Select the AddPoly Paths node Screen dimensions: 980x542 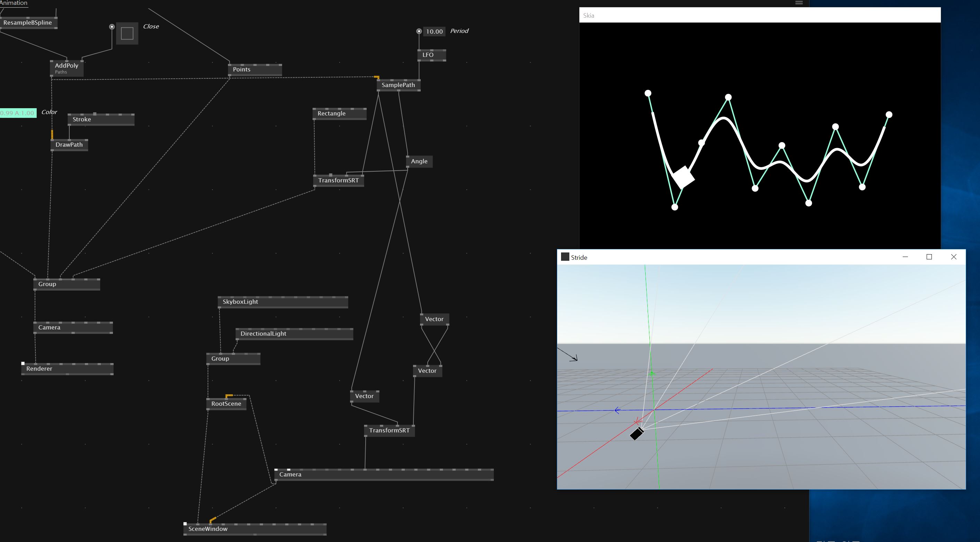[x=67, y=68]
